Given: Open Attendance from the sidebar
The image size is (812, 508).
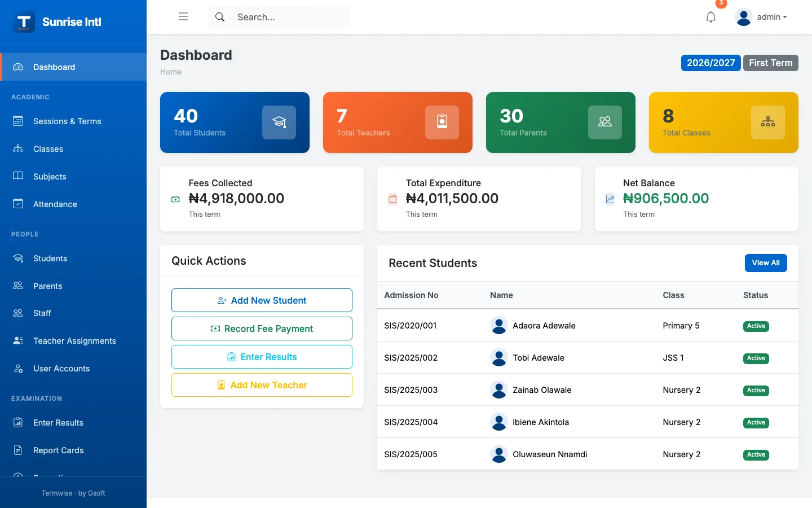Looking at the screenshot, I should click(73, 204).
